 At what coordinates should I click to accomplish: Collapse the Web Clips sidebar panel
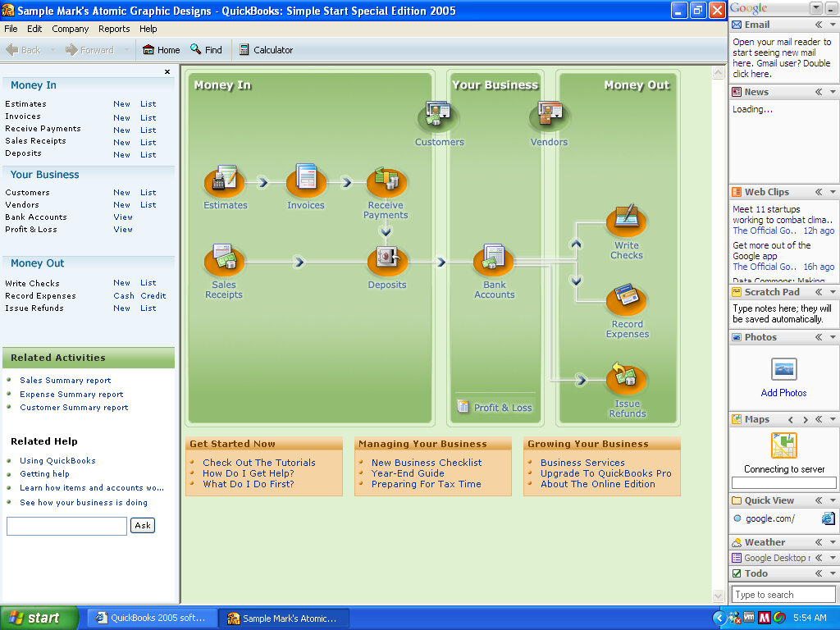[818, 192]
